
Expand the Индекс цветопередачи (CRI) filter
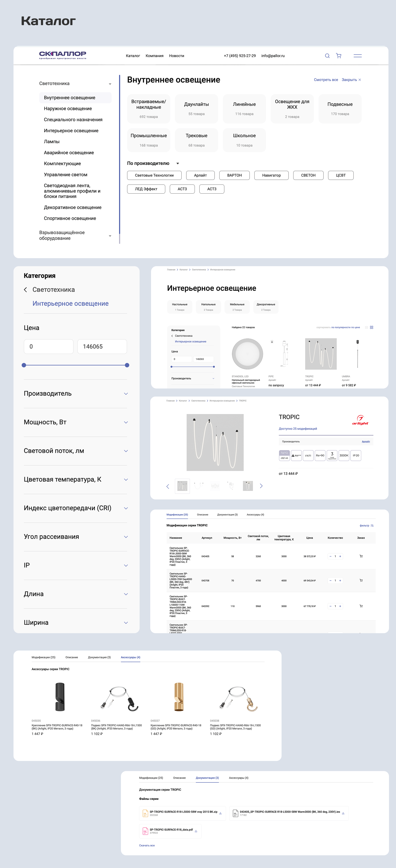[x=126, y=509]
